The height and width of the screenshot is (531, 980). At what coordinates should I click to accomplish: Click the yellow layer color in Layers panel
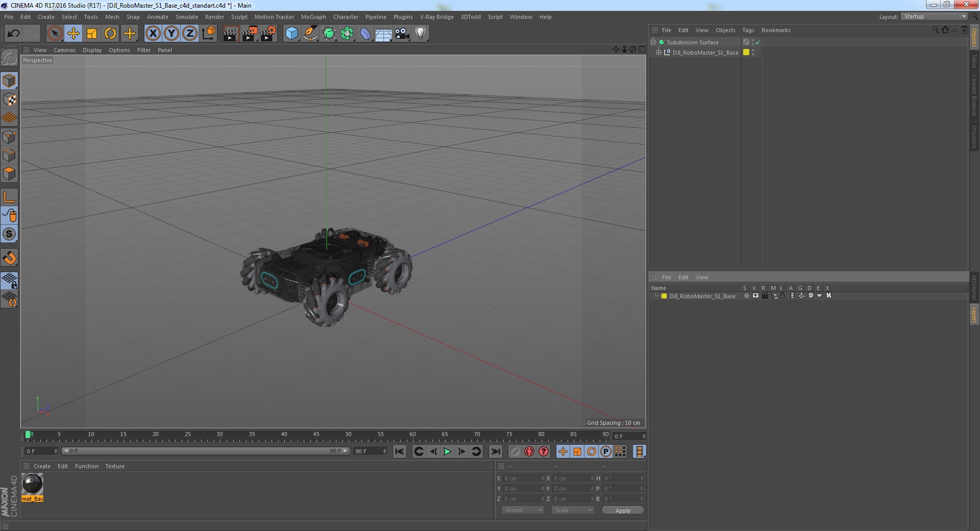pos(664,296)
